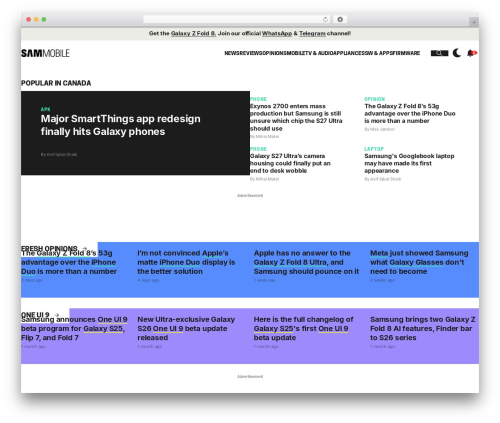Open the Mobile menu item
The height and width of the screenshot is (423, 500).
[x=296, y=53]
